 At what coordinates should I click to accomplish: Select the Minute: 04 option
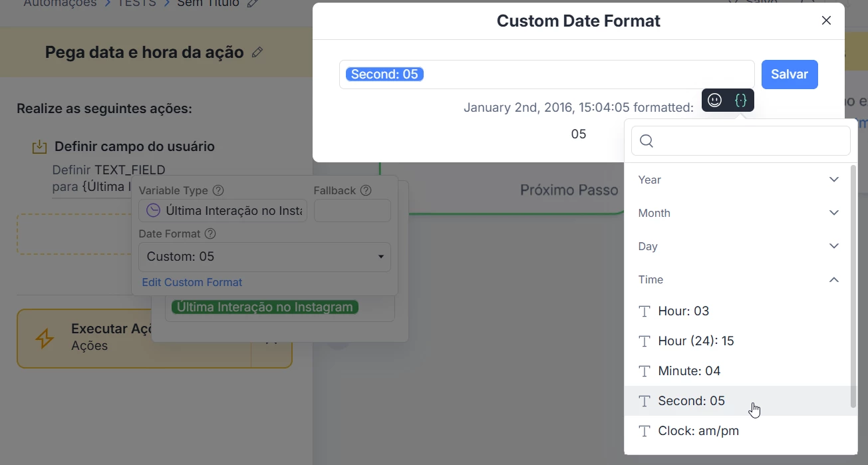pyautogui.click(x=689, y=371)
